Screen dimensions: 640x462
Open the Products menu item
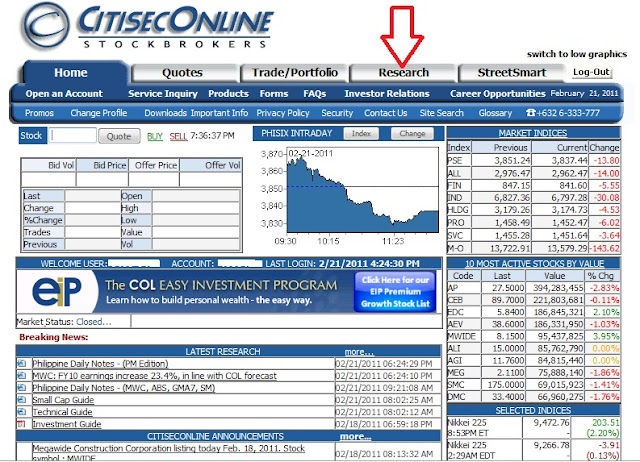pyautogui.click(x=228, y=93)
